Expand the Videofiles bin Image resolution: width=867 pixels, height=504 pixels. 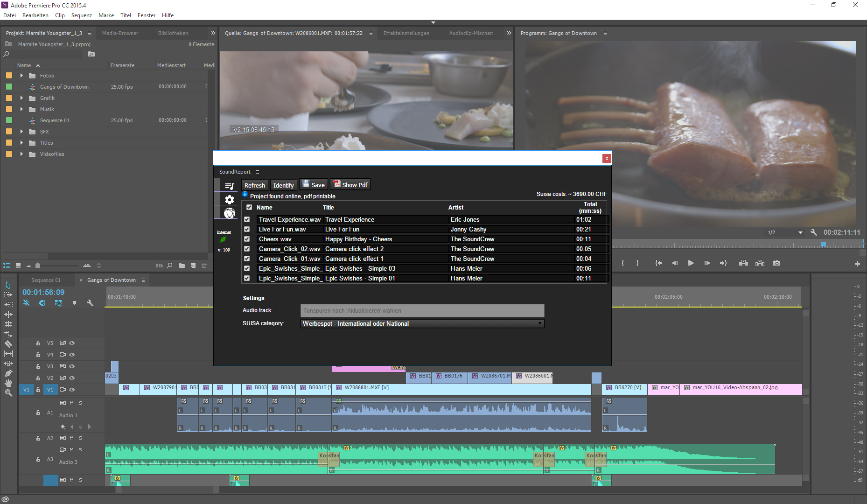21,154
